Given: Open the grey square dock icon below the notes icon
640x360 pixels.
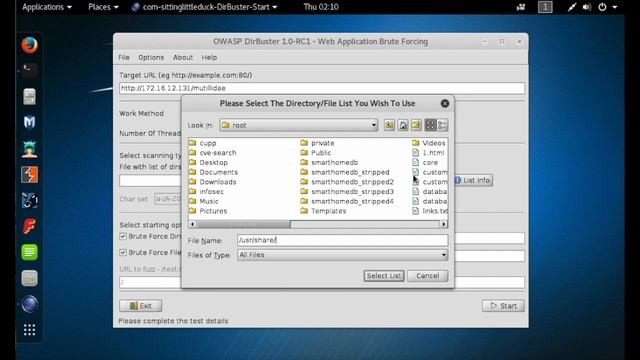Looking at the screenshot, I should tap(29, 278).
